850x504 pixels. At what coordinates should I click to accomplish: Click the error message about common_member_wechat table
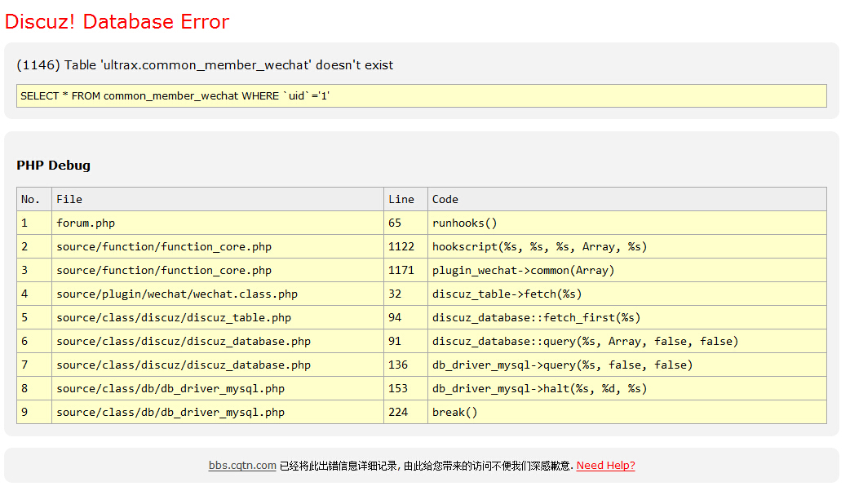coord(205,65)
